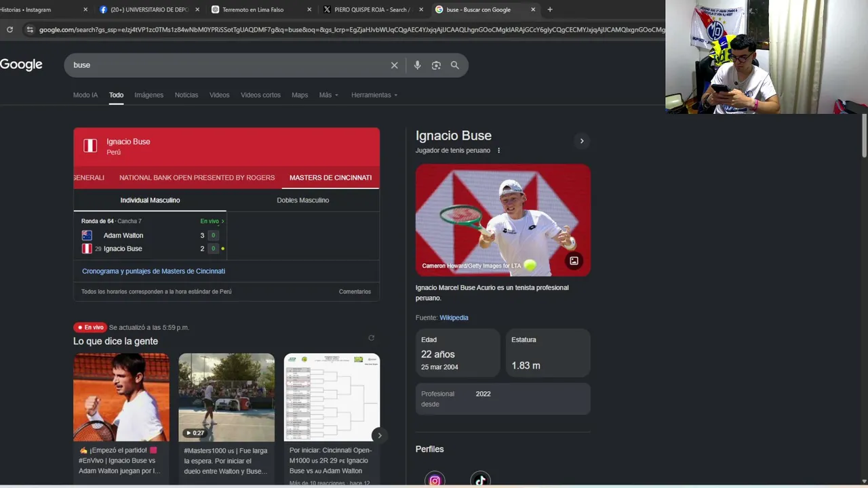Play the '#Masters1000' 0:27 video thumbnail
This screenshot has height=488, width=868.
tap(226, 397)
